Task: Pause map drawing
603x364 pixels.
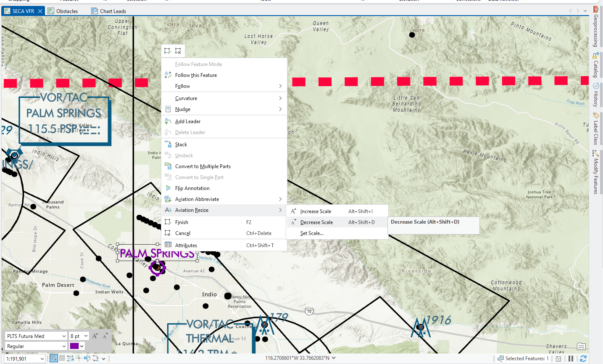Action: (571, 359)
